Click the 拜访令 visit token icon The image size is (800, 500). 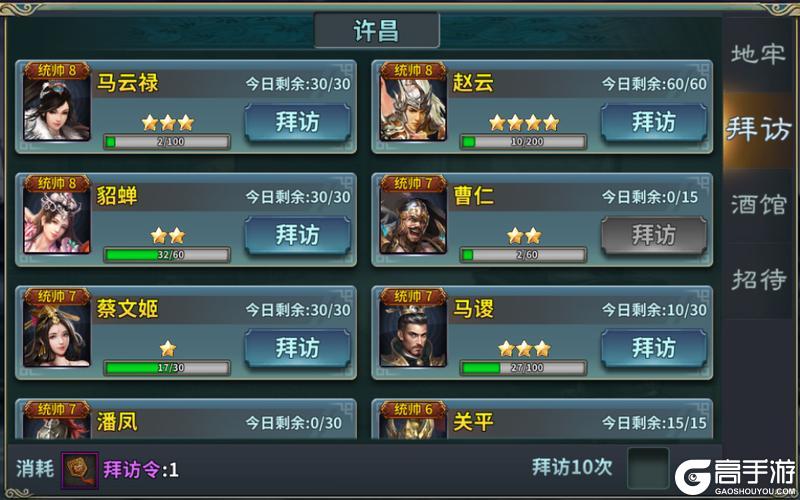tap(80, 470)
